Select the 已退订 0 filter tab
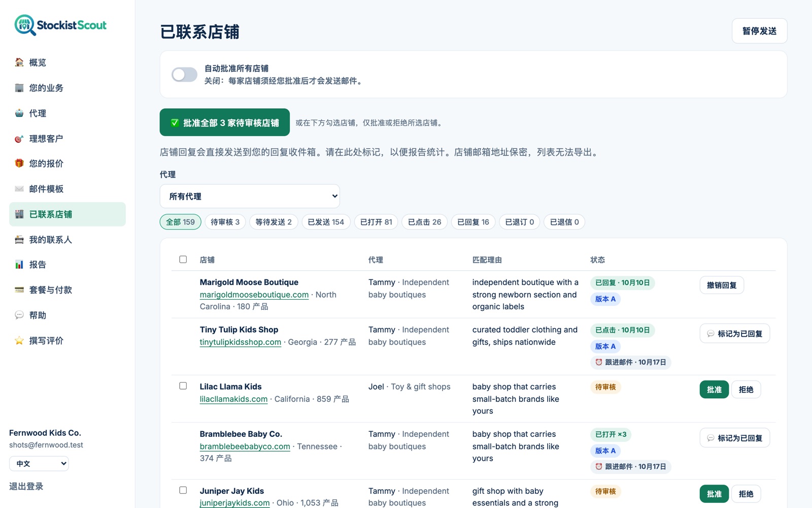 520,222
